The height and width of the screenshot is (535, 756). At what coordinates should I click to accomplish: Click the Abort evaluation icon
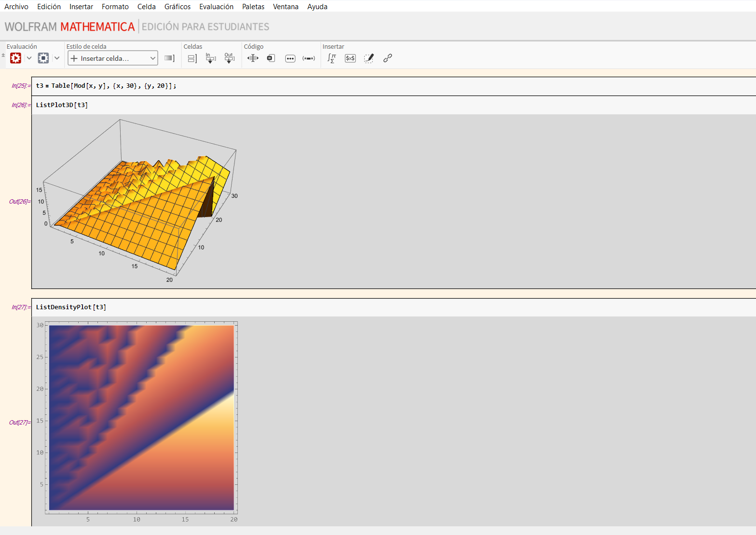point(43,58)
